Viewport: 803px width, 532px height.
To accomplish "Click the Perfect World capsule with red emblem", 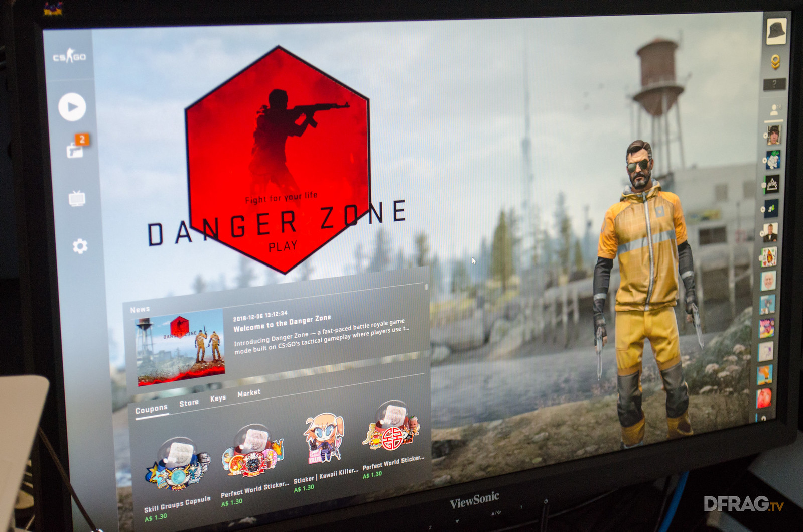I will point(392,426).
